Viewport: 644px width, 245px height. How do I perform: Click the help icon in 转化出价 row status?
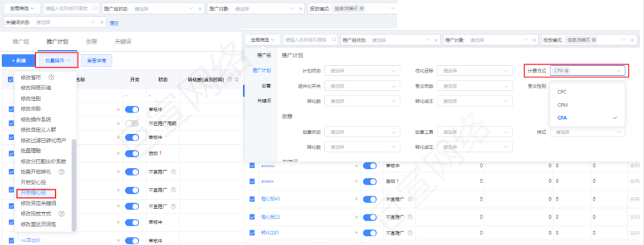(410, 233)
